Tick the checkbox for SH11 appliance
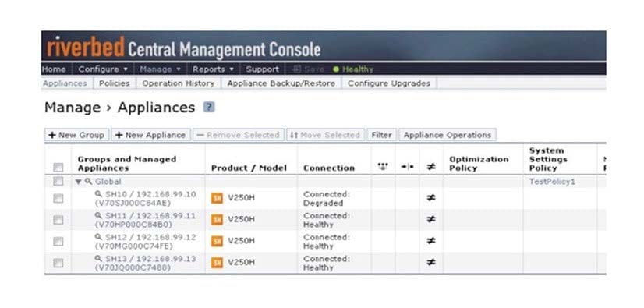Image resolution: width=644 pixels, height=308 pixels. [58, 220]
